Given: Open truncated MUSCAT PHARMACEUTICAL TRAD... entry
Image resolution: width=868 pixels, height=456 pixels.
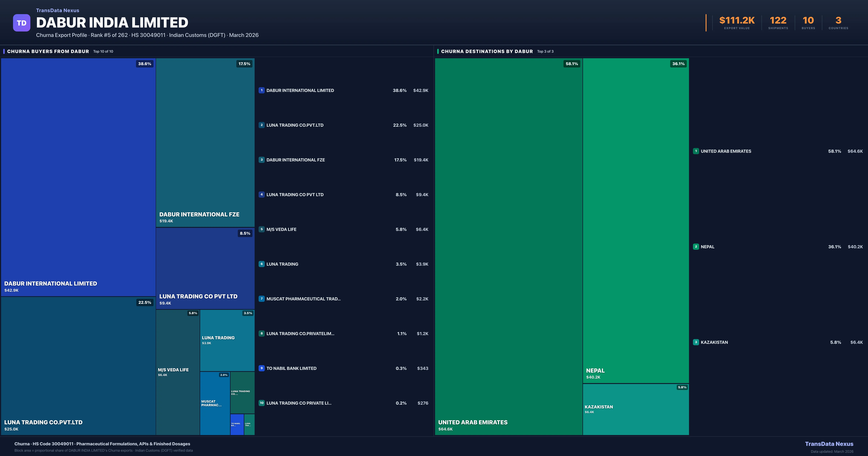Looking at the screenshot, I should pos(303,299).
